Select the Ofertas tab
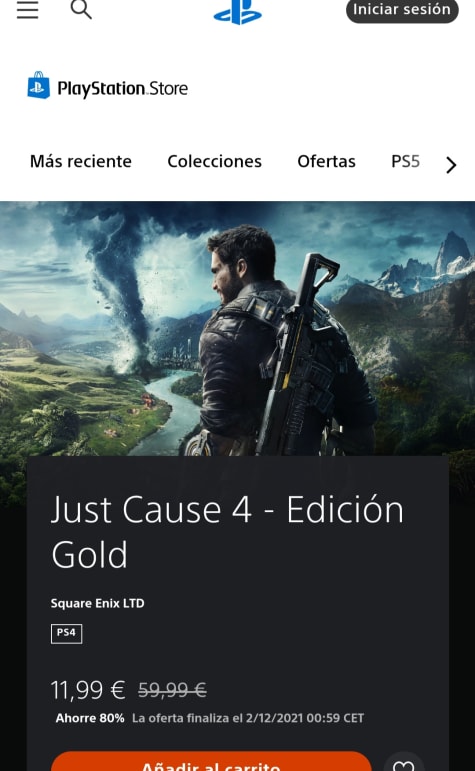 327,161
